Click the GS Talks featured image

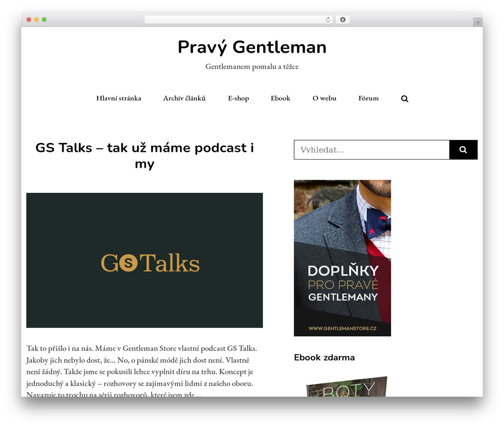tap(145, 260)
